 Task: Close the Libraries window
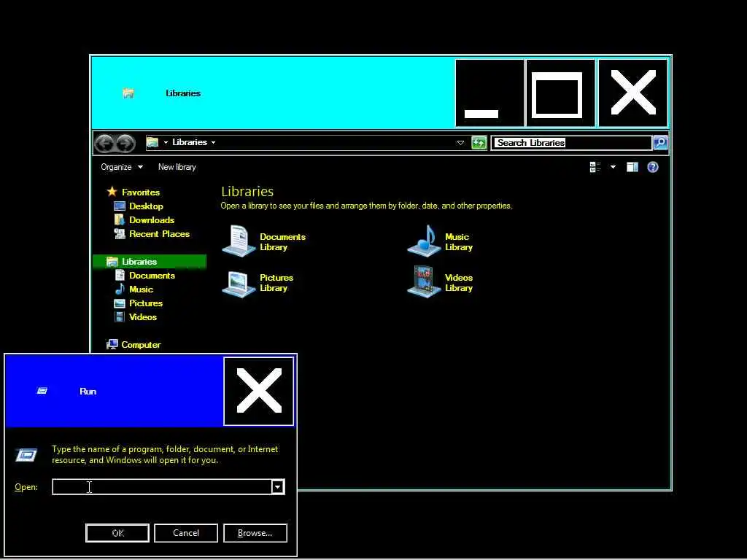click(633, 93)
